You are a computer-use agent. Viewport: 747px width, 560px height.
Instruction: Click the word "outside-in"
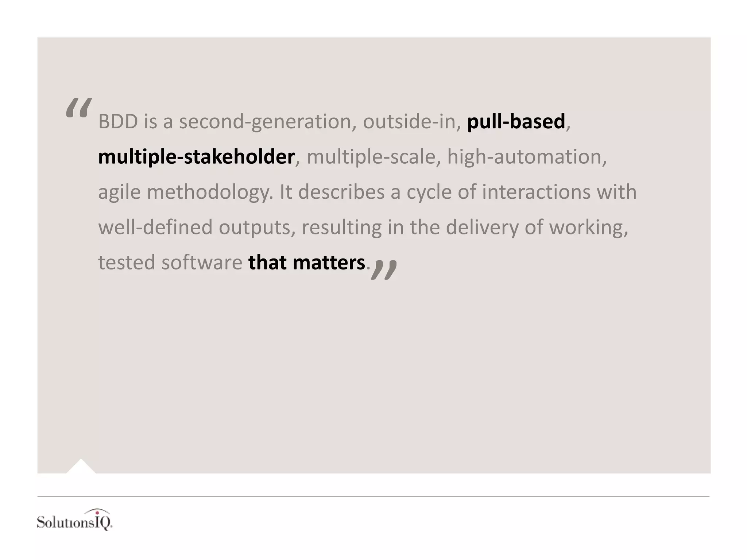click(x=409, y=122)
